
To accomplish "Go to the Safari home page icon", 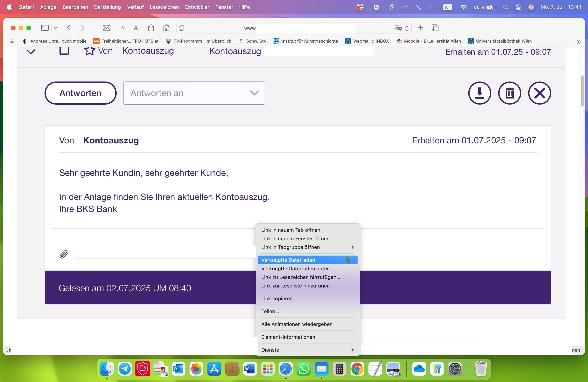I will [x=166, y=28].
